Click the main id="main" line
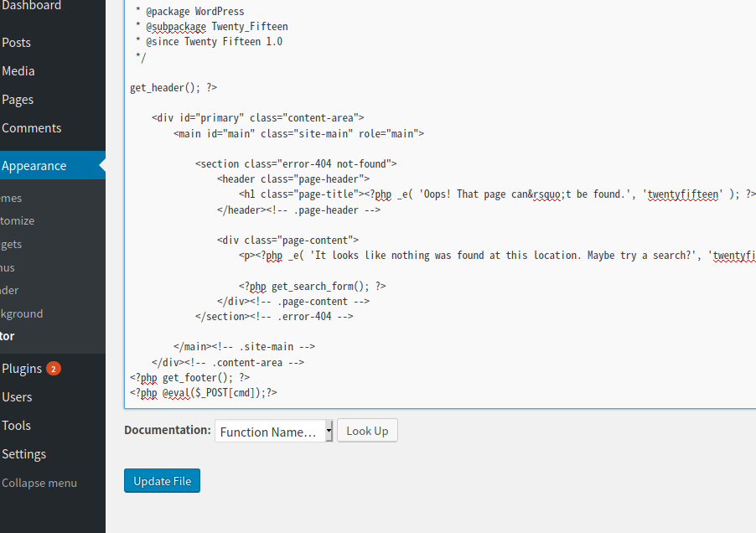 [299, 133]
